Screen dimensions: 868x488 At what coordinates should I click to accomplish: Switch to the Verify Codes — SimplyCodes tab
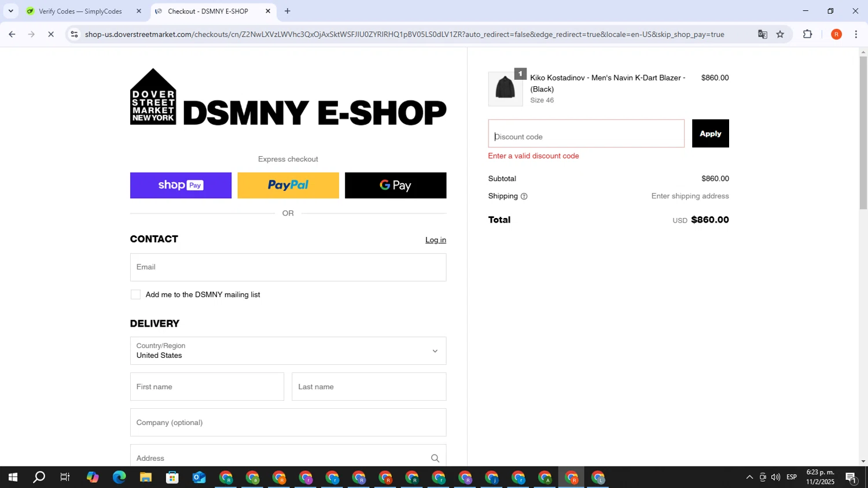coord(80,12)
